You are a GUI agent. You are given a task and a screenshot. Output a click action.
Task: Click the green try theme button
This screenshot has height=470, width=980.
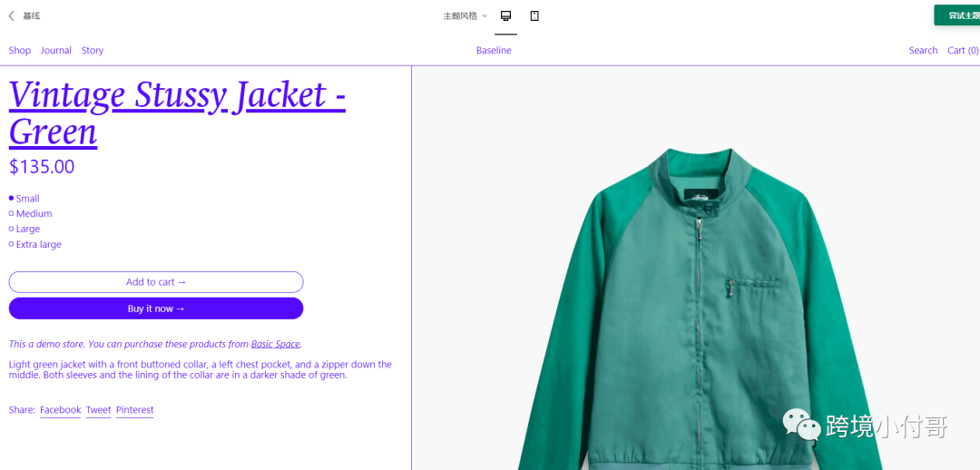(x=957, y=15)
